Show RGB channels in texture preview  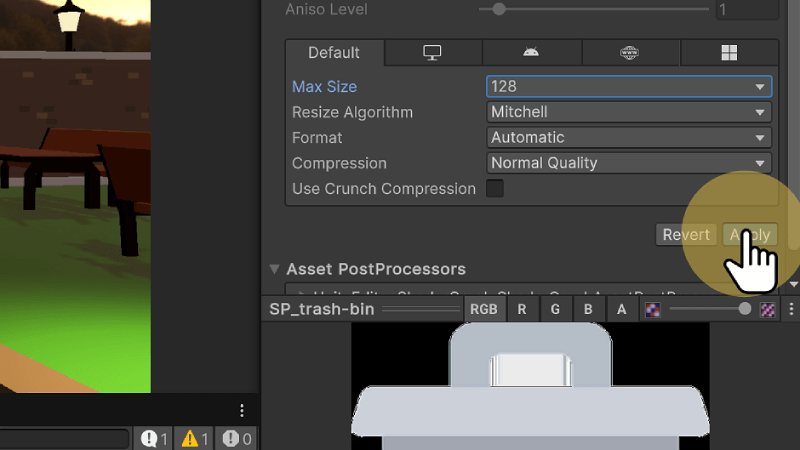click(x=484, y=309)
